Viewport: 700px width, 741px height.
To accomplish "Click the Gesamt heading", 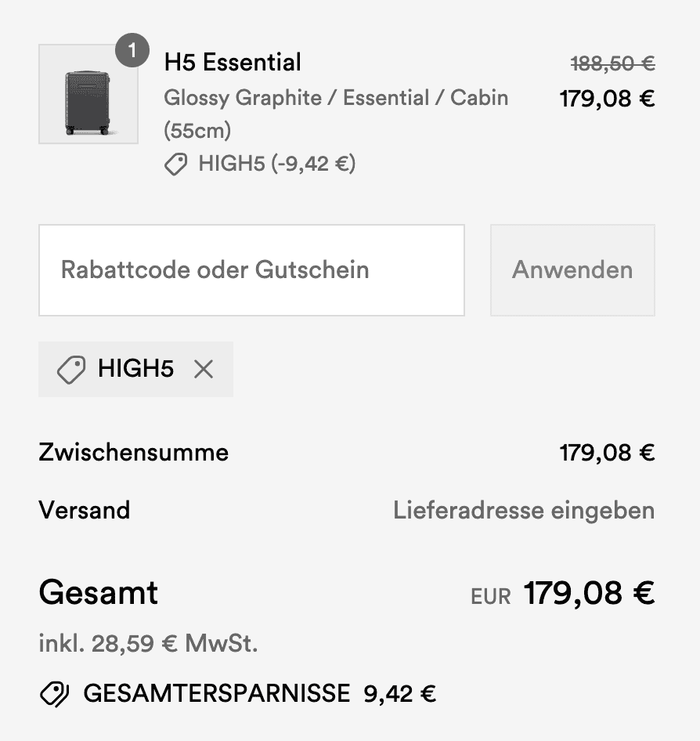I will (98, 592).
